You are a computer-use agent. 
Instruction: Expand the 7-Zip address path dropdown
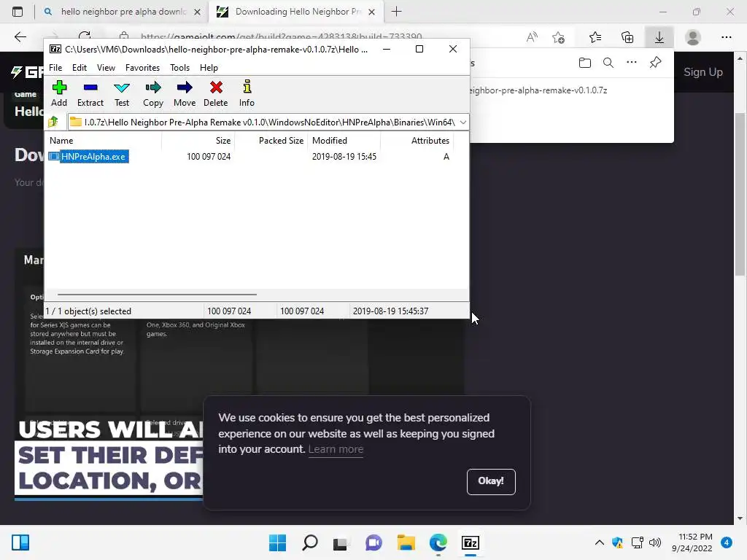462,122
